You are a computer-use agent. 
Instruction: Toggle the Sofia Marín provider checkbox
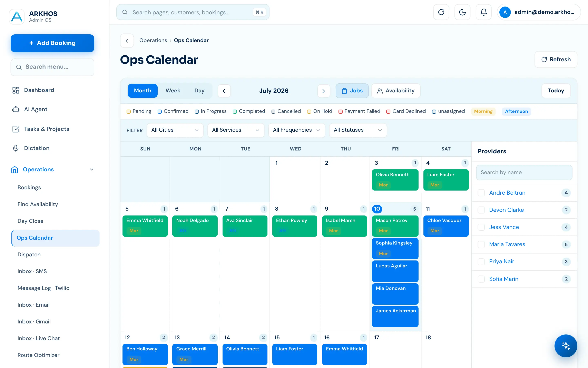tap(481, 279)
